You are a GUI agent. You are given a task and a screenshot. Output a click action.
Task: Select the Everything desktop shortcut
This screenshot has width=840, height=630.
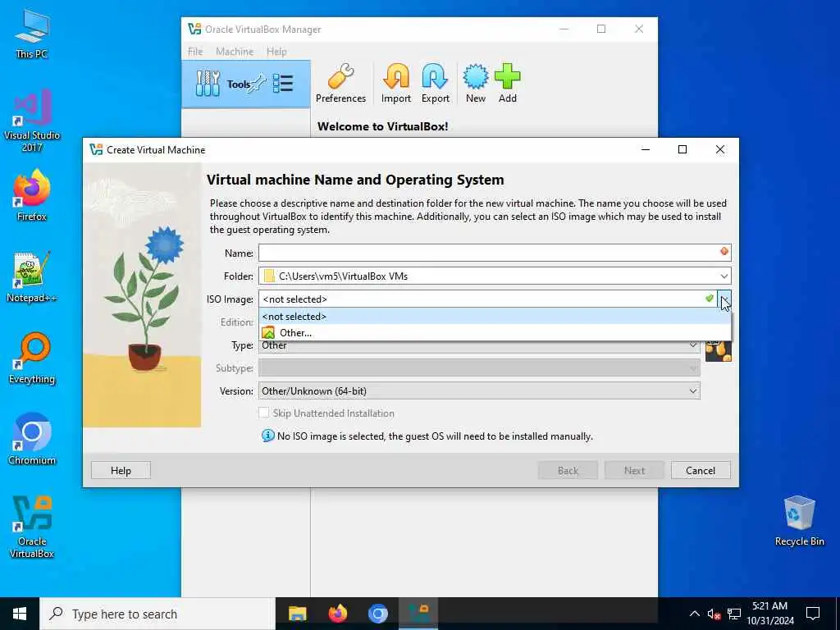click(32, 358)
